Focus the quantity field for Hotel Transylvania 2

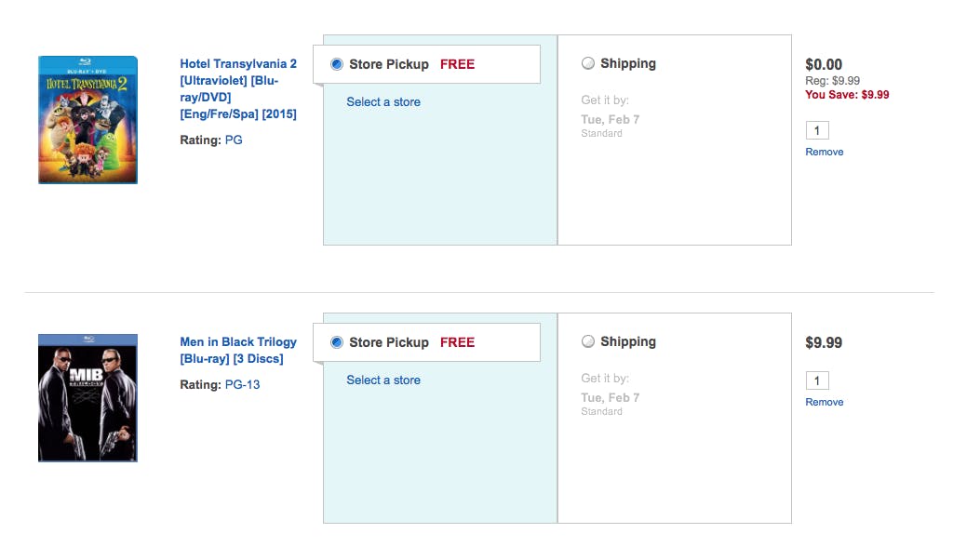tap(817, 130)
